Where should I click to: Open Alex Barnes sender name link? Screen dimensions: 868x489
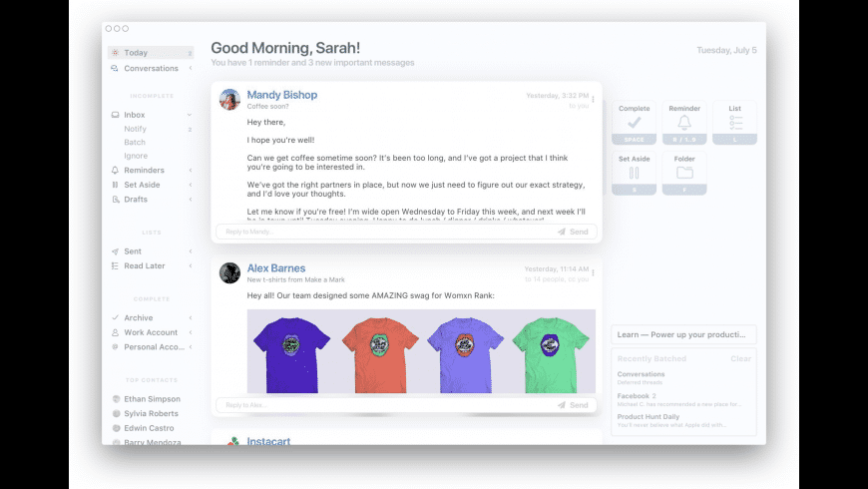[275, 268]
